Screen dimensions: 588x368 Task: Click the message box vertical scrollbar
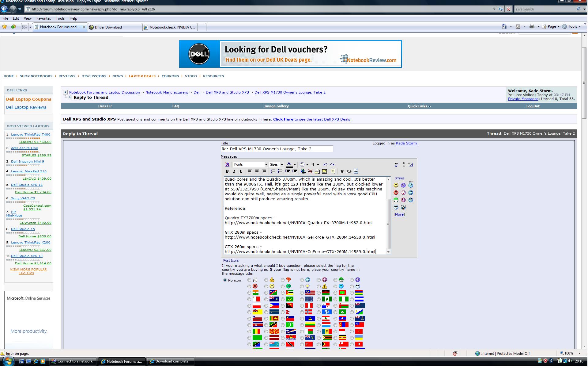point(388,216)
